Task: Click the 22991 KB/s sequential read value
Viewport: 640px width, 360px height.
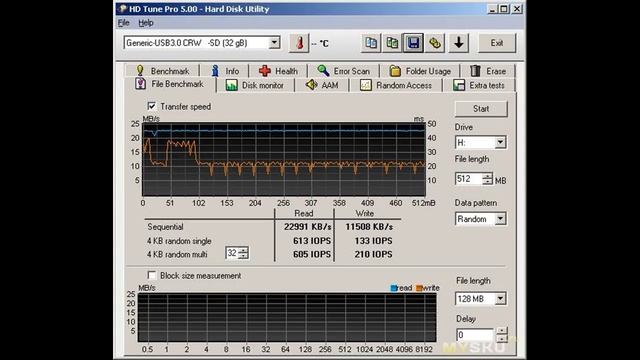Action: click(x=307, y=227)
